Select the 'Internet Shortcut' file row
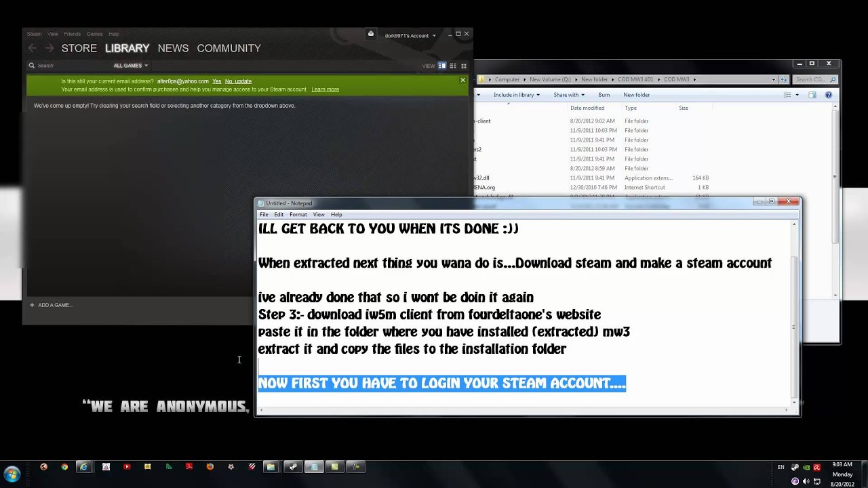This screenshot has width=868, height=488. click(593, 187)
